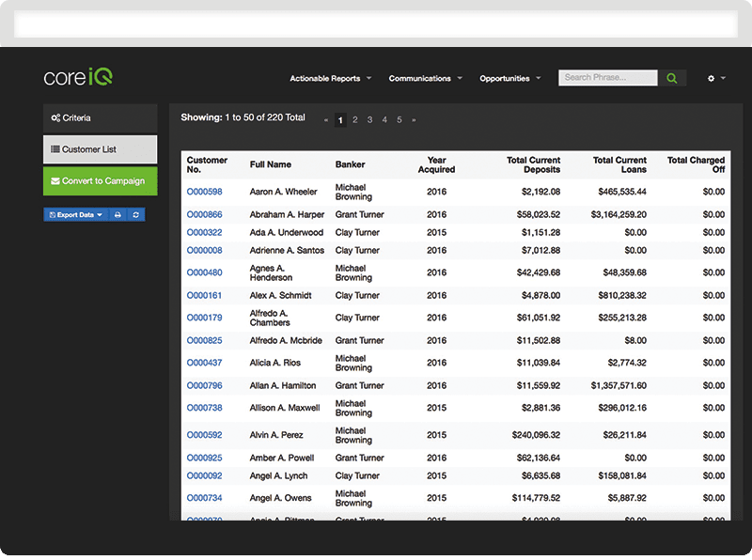Viewport: 752px width, 560px height.
Task: Open customer number O000925
Action: point(204,458)
